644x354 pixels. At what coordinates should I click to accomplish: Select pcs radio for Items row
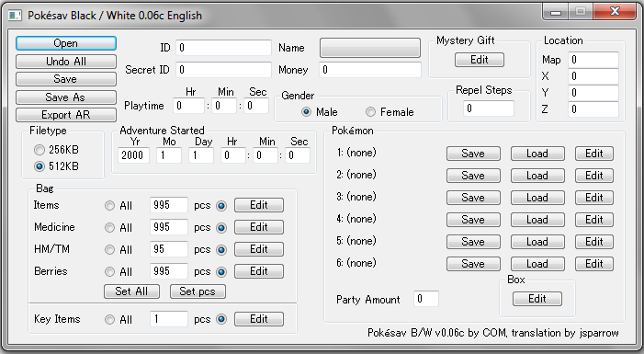(221, 205)
